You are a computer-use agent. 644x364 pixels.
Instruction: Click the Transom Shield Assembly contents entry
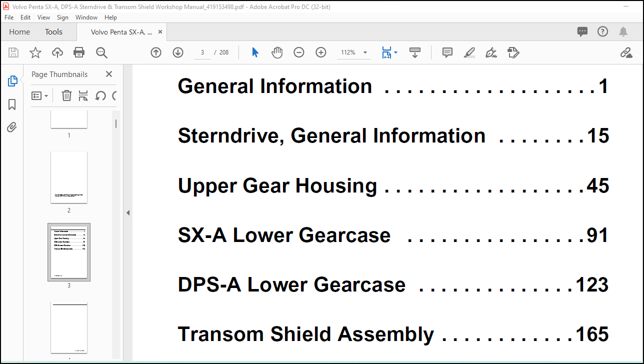[x=393, y=334]
